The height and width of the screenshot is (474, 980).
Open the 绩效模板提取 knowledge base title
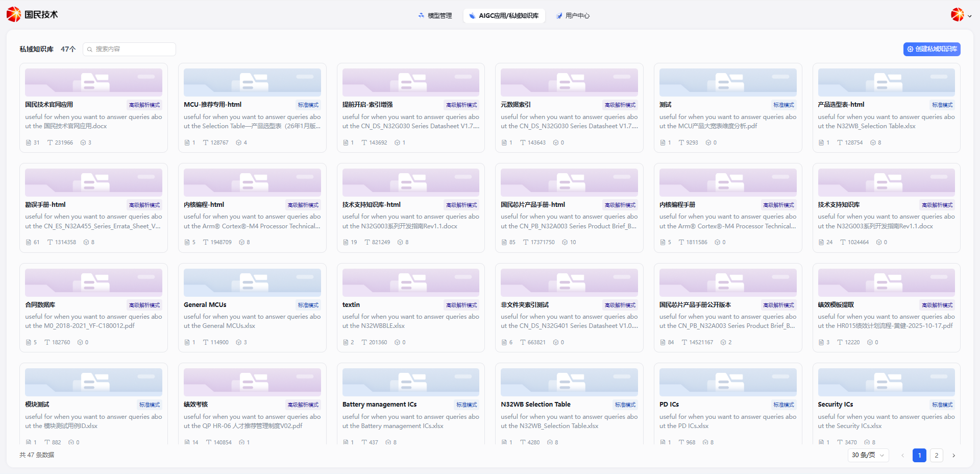coord(836,305)
